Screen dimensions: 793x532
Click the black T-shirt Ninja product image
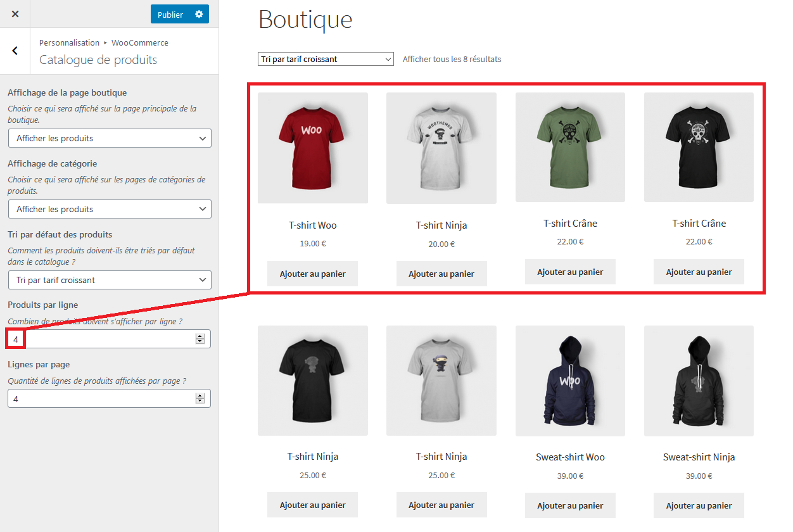coord(313,381)
